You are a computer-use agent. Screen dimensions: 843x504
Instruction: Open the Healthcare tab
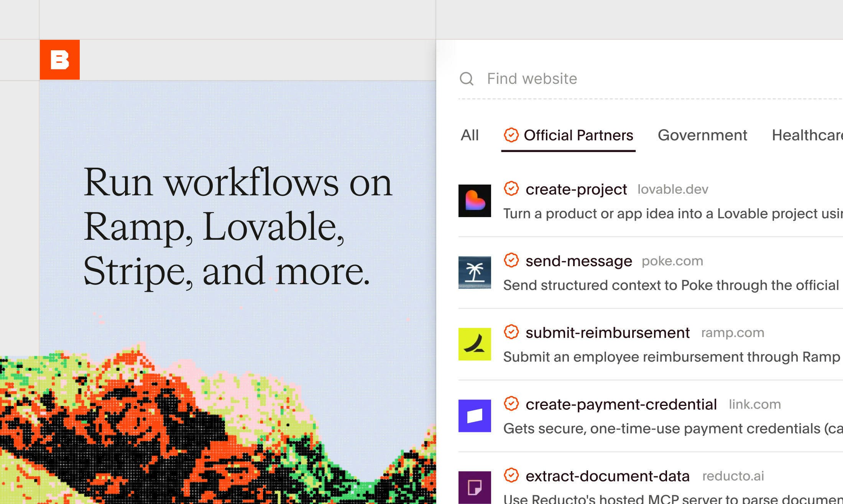point(807,135)
